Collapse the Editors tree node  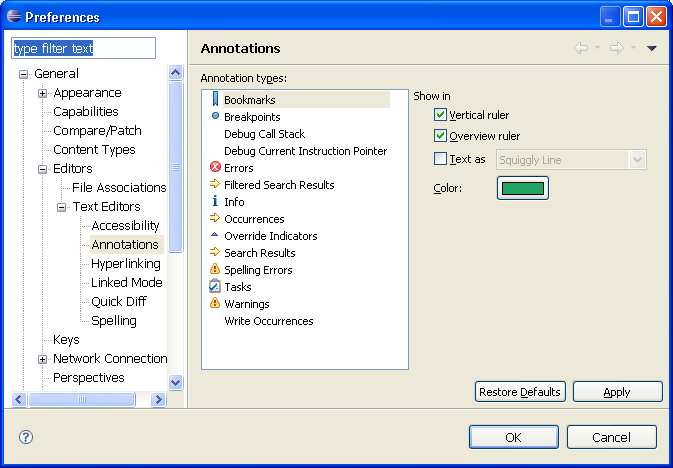42,169
